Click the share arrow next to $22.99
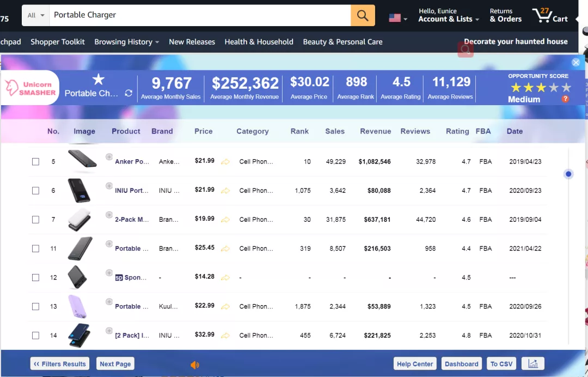The width and height of the screenshot is (588, 377). (225, 307)
